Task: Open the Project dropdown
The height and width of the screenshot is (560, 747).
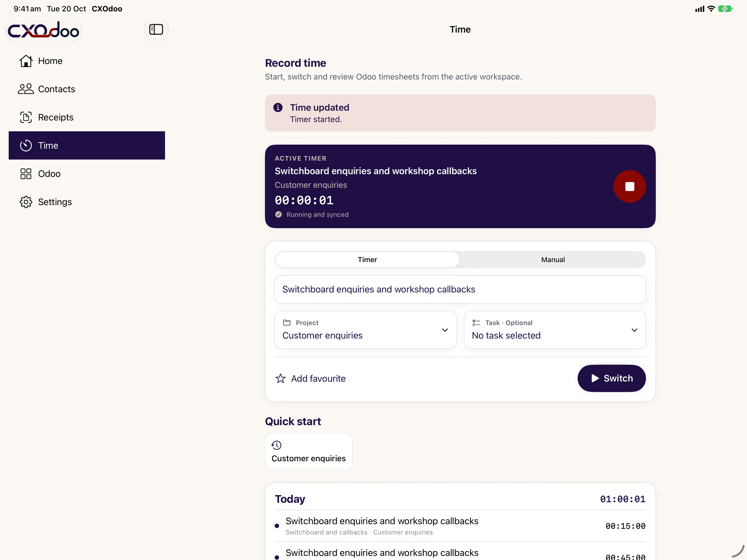Action: (365, 330)
